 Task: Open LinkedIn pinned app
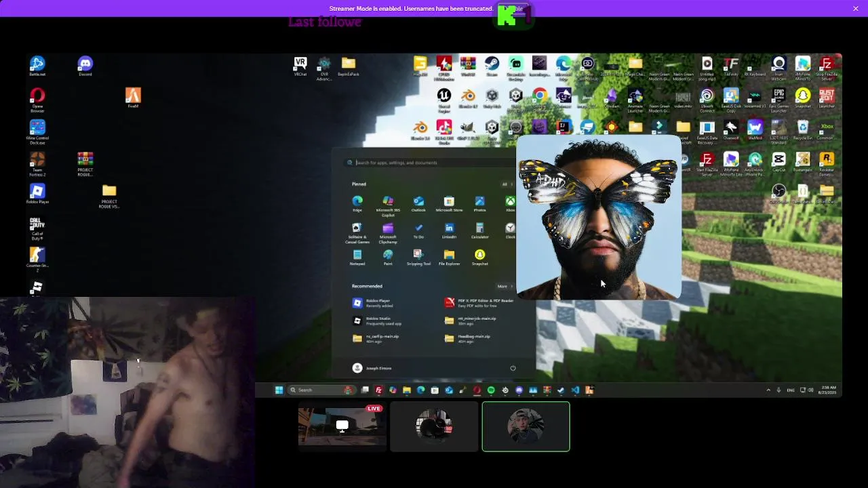pyautogui.click(x=449, y=230)
